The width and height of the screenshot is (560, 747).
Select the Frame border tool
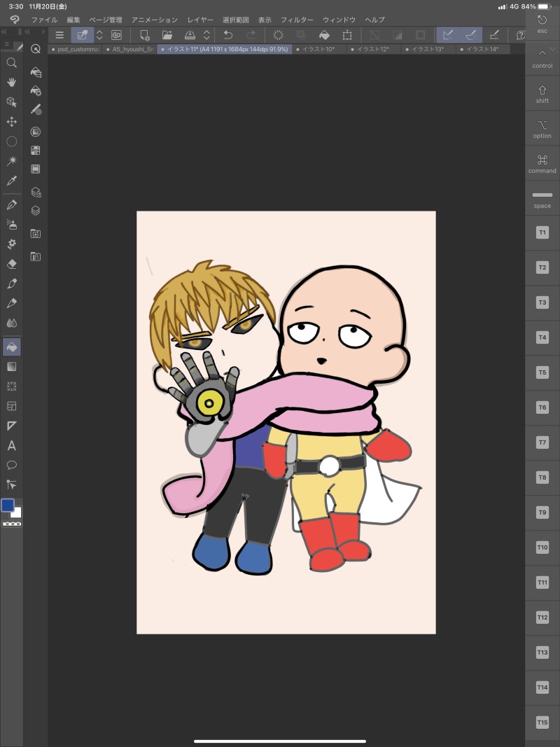pos(11,406)
